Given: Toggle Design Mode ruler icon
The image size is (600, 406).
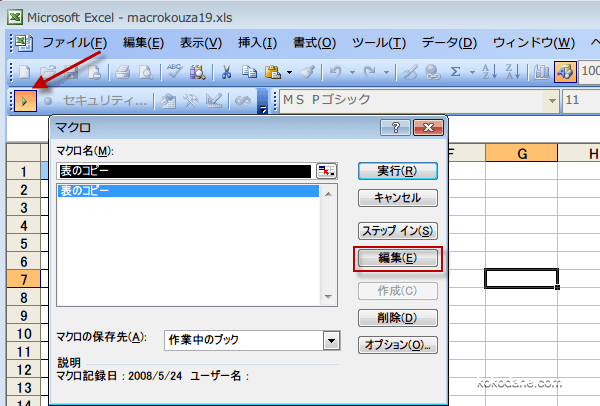Looking at the screenshot, I should [x=214, y=101].
